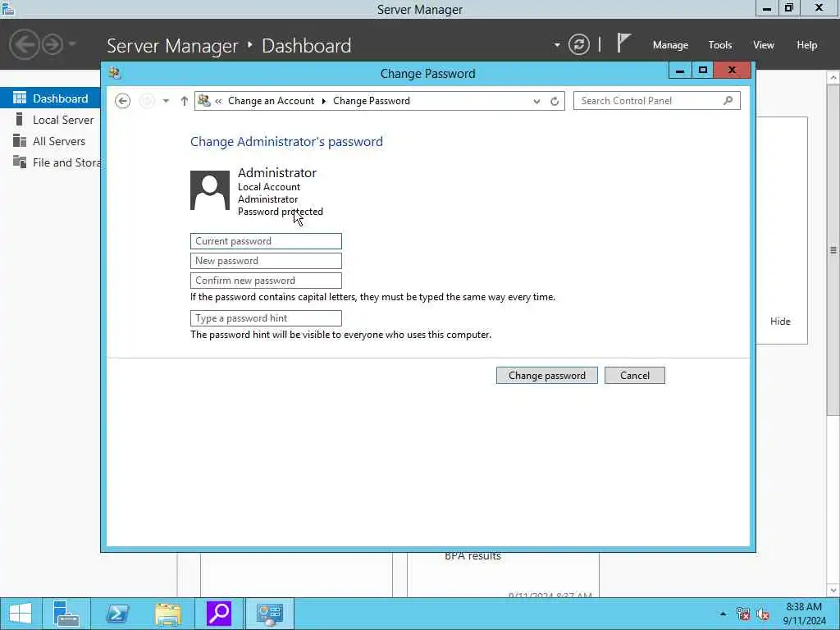Click the Search Control Panel magnifier icon
This screenshot has width=840, height=630.
[728, 101]
